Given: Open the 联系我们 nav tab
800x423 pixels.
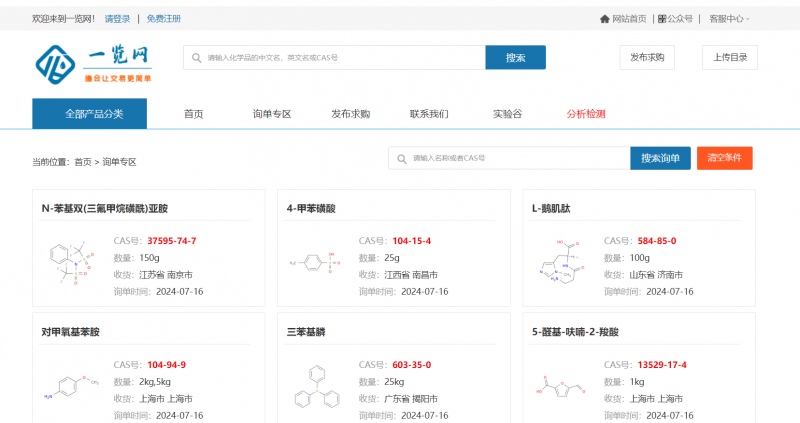Looking at the screenshot, I should 429,114.
